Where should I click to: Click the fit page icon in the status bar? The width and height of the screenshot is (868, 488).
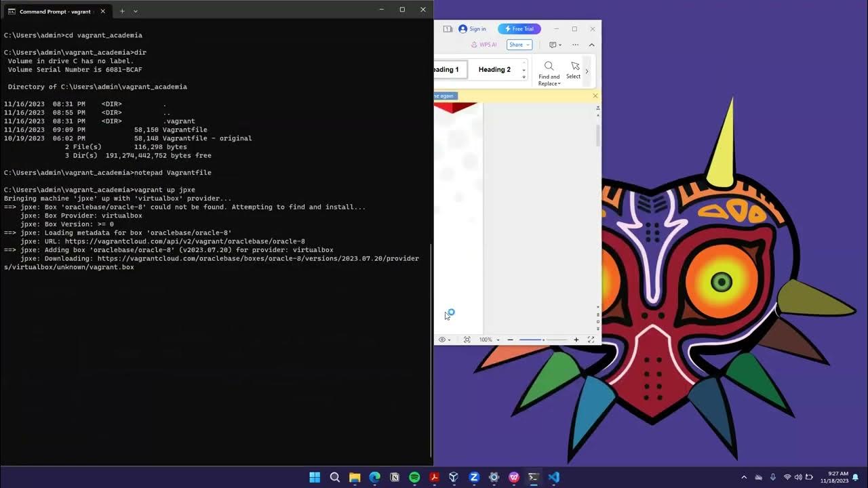467,340
